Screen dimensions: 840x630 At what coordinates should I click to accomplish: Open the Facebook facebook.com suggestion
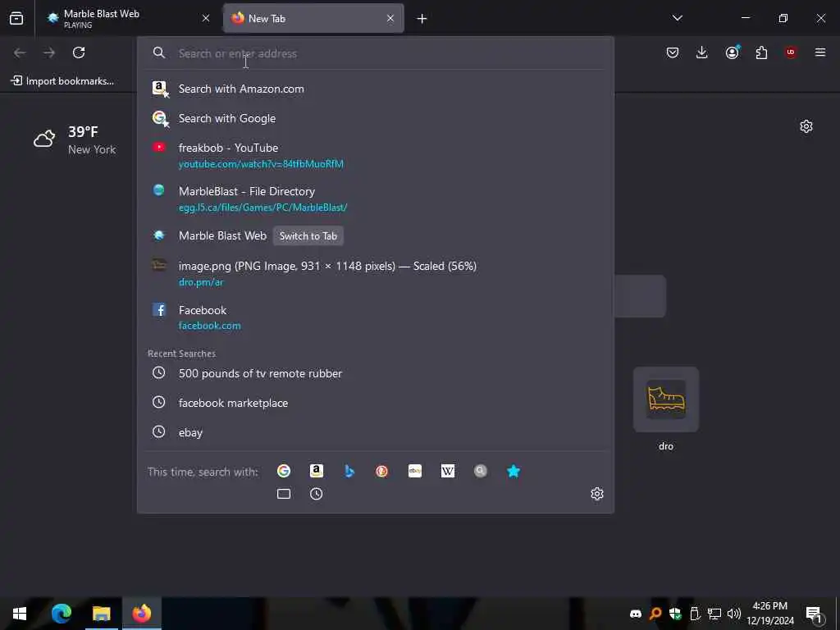pos(375,317)
